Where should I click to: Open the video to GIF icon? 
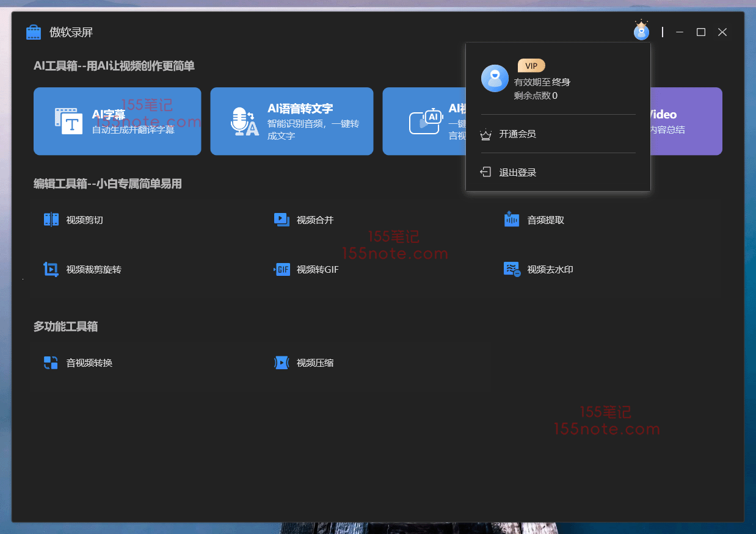pos(282,269)
